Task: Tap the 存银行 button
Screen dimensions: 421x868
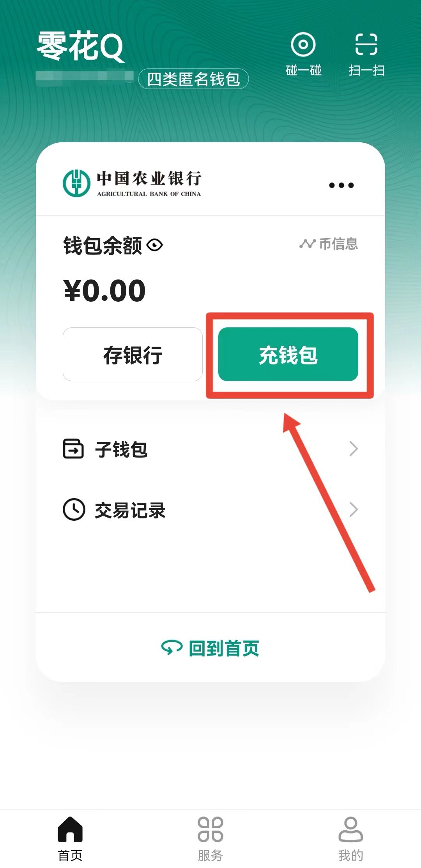Action: [x=133, y=354]
